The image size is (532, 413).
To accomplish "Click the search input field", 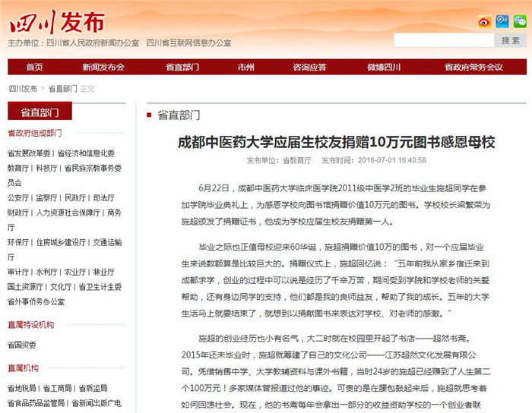I will point(444,40).
